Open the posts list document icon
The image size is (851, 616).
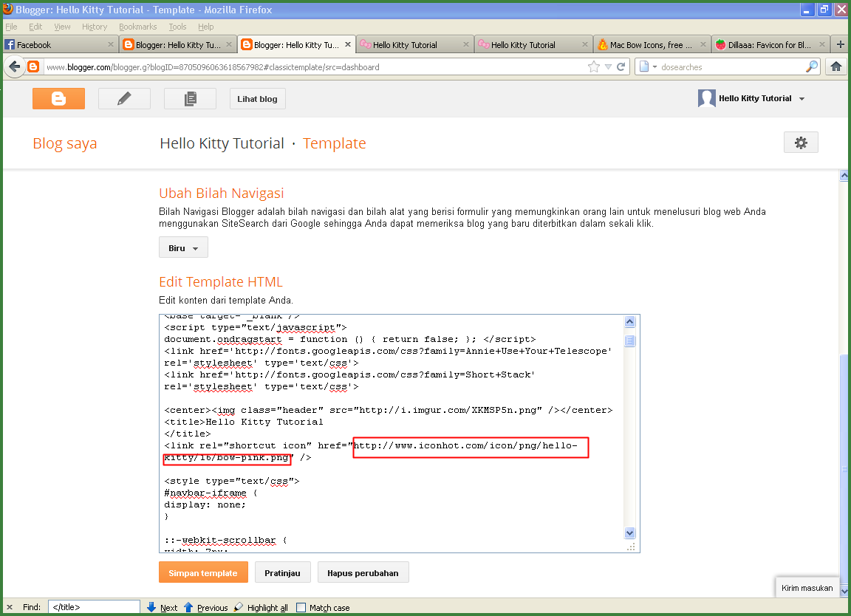pyautogui.click(x=191, y=99)
